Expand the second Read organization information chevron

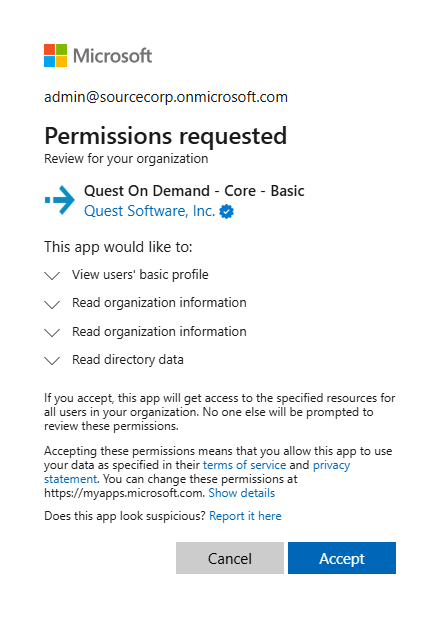(x=52, y=333)
